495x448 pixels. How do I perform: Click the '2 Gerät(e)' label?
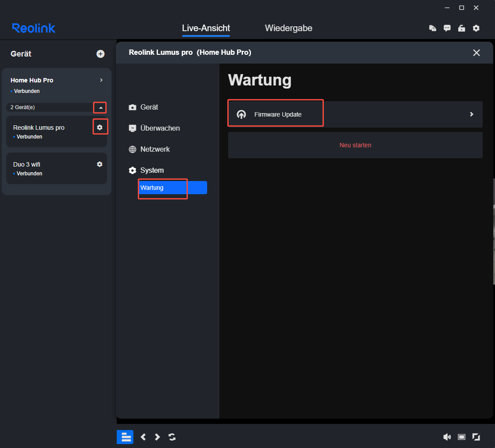[x=22, y=107]
